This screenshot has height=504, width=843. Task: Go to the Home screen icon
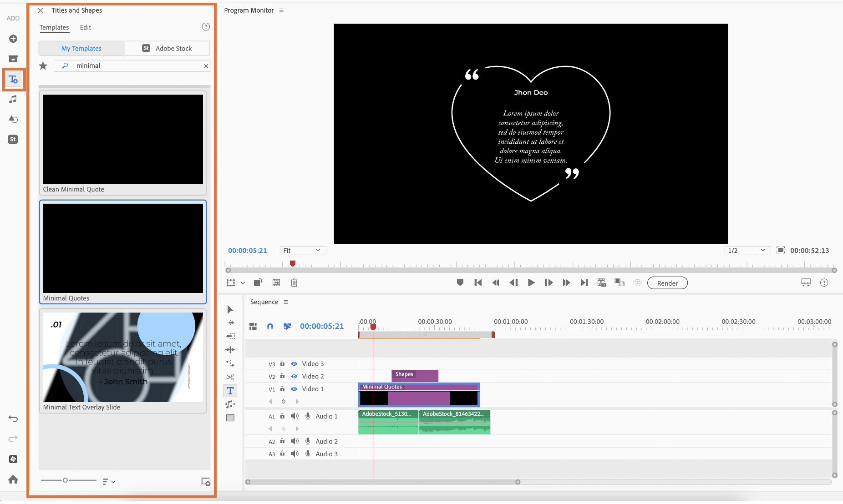(13, 479)
